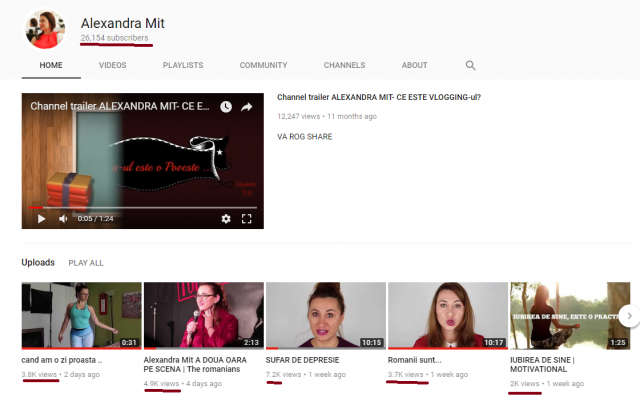
Task: Click the Watch Later clock icon
Action: 226,107
